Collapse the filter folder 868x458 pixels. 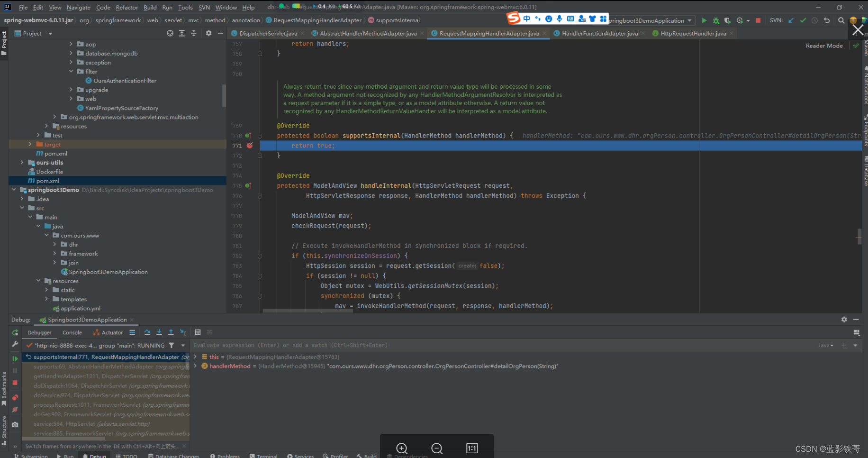coord(71,72)
